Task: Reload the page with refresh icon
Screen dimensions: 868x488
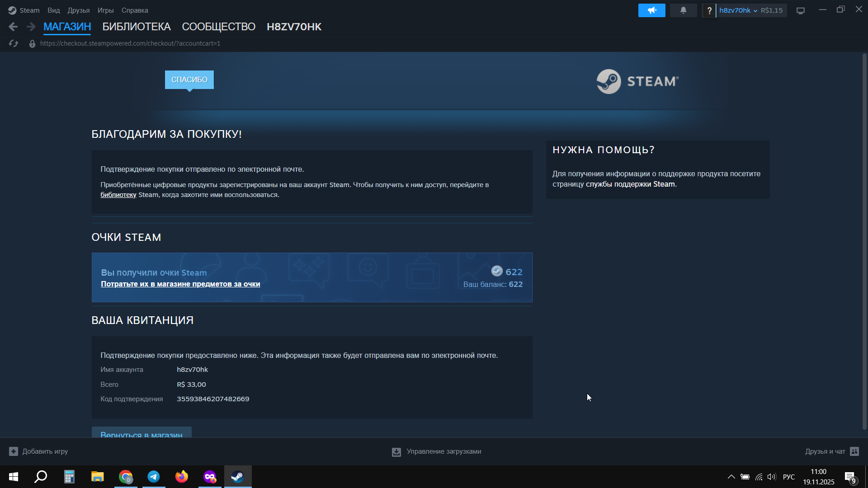Action: click(13, 43)
